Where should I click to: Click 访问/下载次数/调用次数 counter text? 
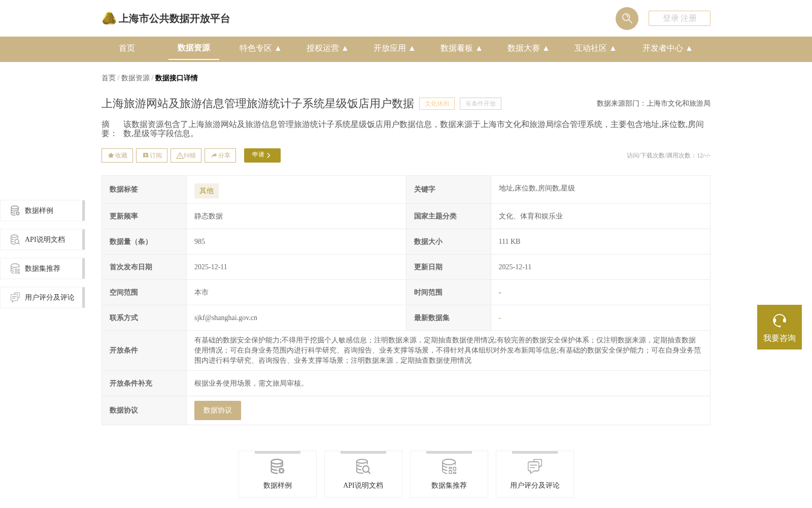click(x=668, y=155)
